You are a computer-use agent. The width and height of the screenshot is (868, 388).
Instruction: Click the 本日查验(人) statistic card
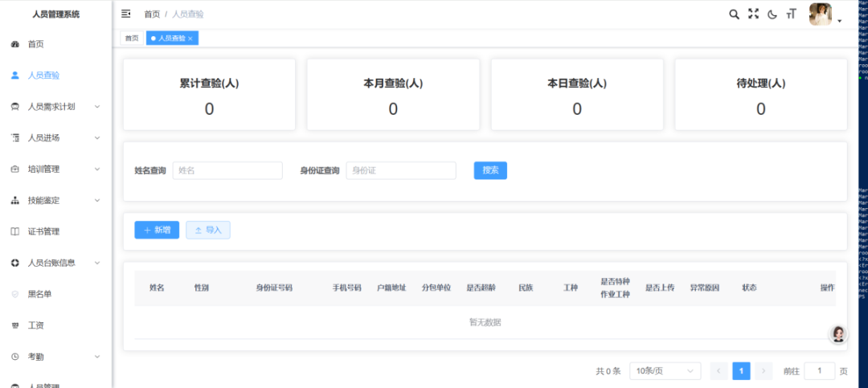tap(577, 95)
